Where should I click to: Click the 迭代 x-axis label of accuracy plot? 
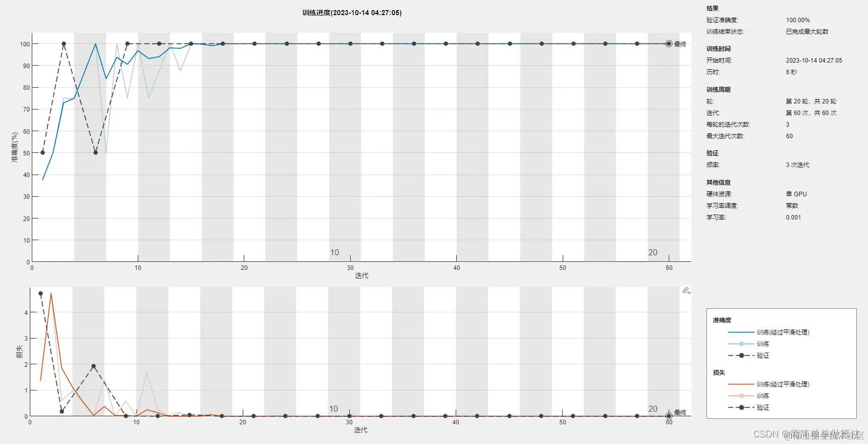(361, 275)
